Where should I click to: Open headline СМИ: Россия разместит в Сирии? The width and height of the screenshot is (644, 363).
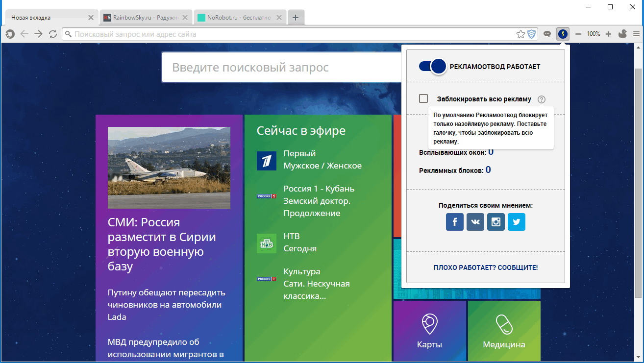(162, 244)
